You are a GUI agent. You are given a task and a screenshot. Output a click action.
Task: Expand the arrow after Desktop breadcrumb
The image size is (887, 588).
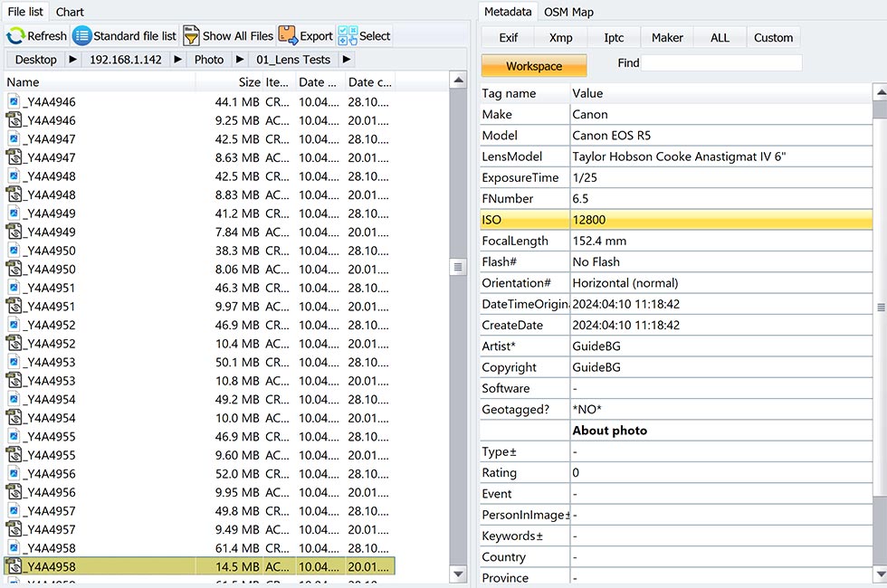pos(72,60)
